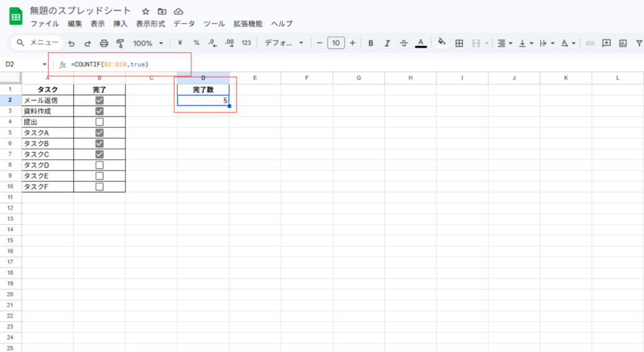
Task: Open the データ menu
Action: pos(184,24)
